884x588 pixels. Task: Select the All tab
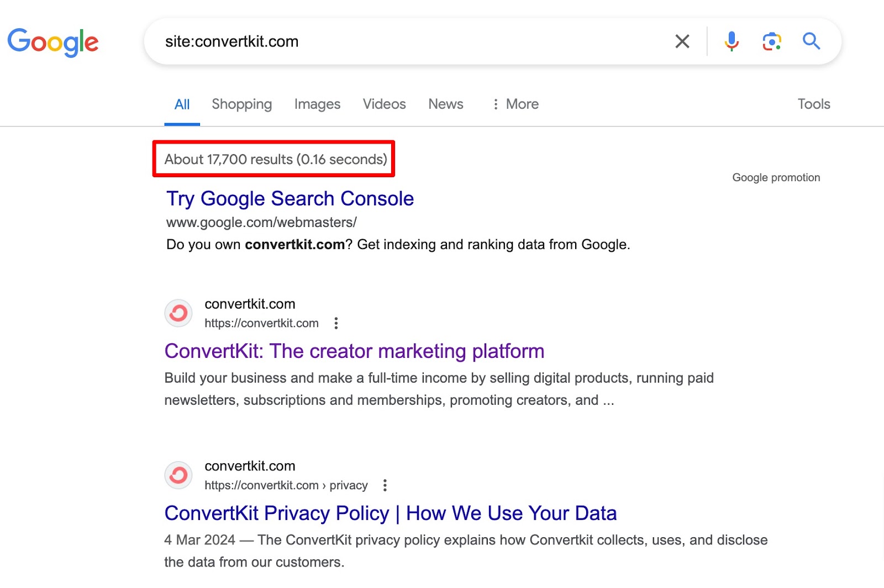tap(182, 104)
